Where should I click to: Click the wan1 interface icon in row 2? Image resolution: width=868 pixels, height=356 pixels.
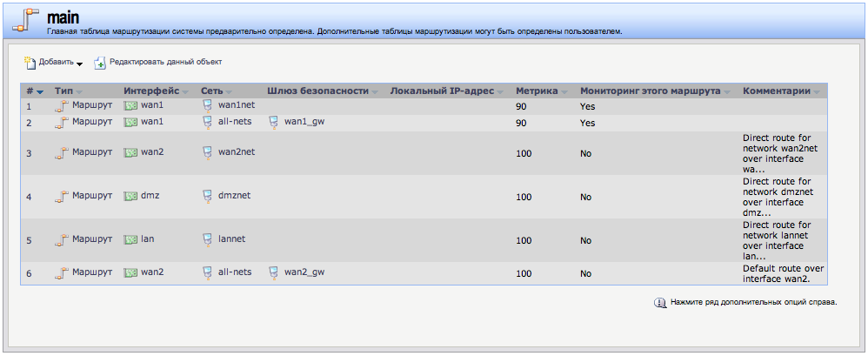130,123
